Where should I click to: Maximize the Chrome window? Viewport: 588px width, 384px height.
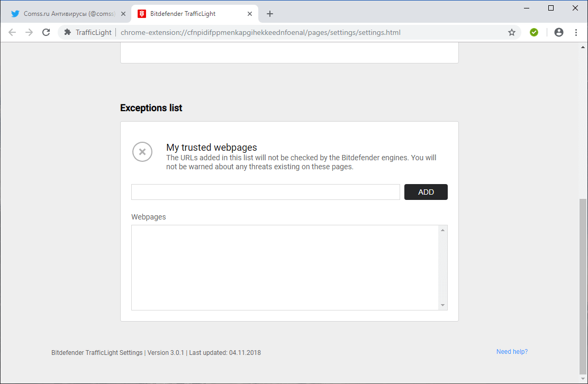[x=551, y=8]
